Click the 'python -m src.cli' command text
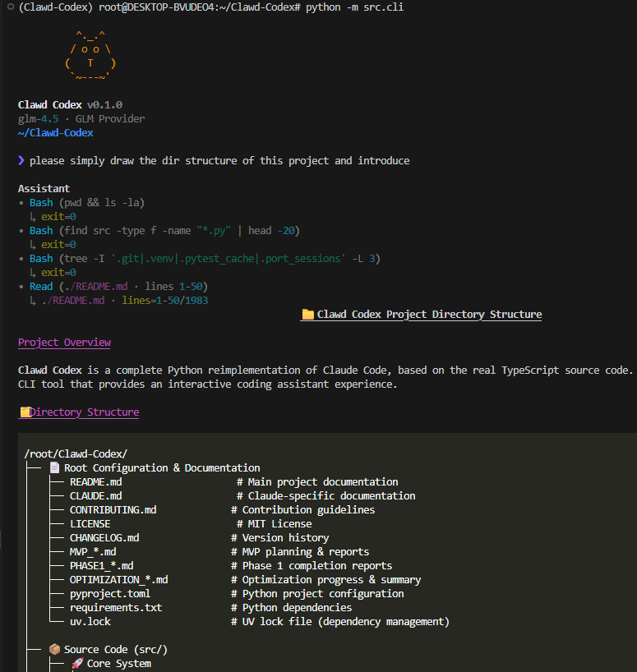637x672 pixels. pyautogui.click(x=354, y=7)
